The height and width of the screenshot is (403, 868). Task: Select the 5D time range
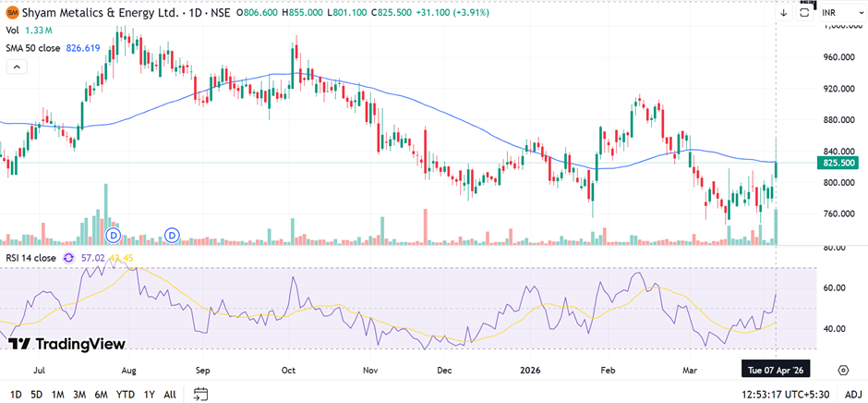click(x=36, y=395)
